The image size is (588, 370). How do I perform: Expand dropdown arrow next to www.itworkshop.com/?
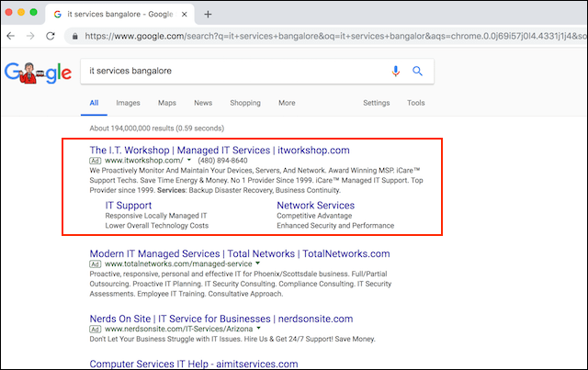point(189,160)
